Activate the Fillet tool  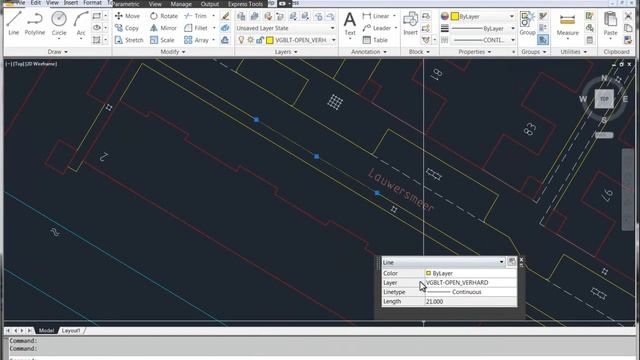point(196,28)
